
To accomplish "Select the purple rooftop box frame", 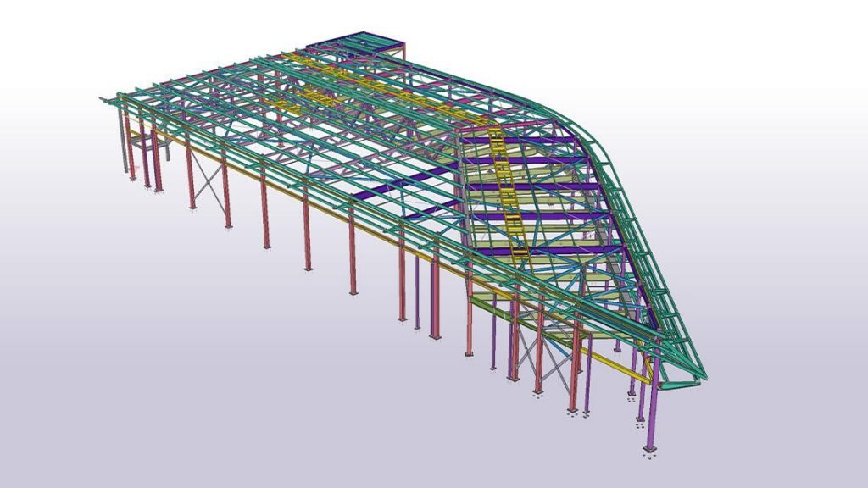I will click(x=356, y=42).
